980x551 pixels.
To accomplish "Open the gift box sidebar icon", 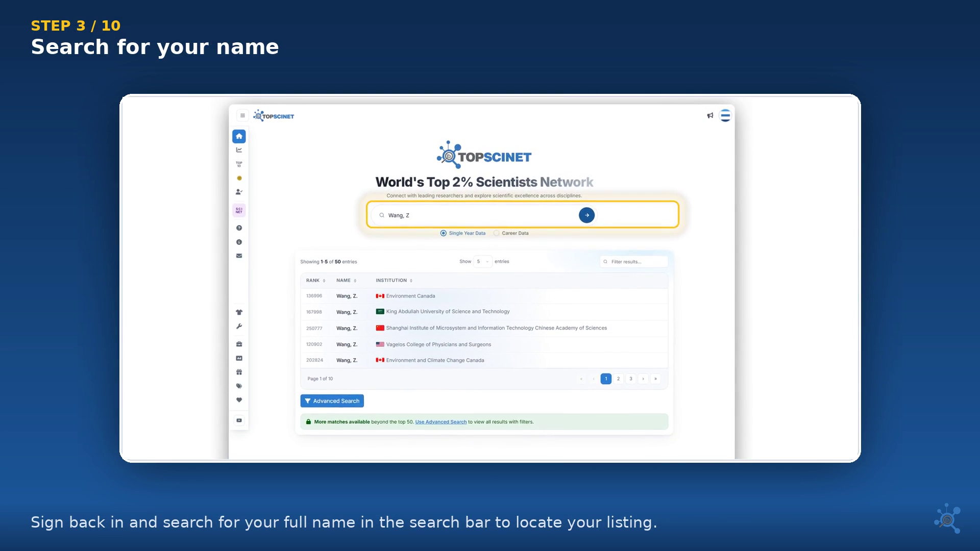I will (x=239, y=372).
